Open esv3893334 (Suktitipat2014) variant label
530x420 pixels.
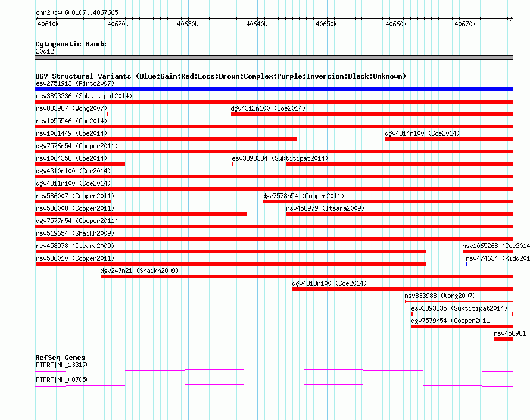tap(280, 158)
